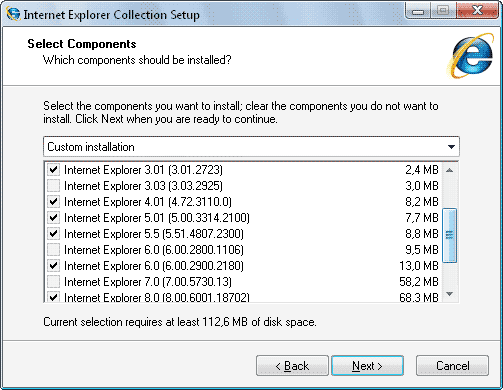
Task: Uncheck Internet Explorer 6.0 (6.00.2900.2180)
Action: (x=53, y=266)
